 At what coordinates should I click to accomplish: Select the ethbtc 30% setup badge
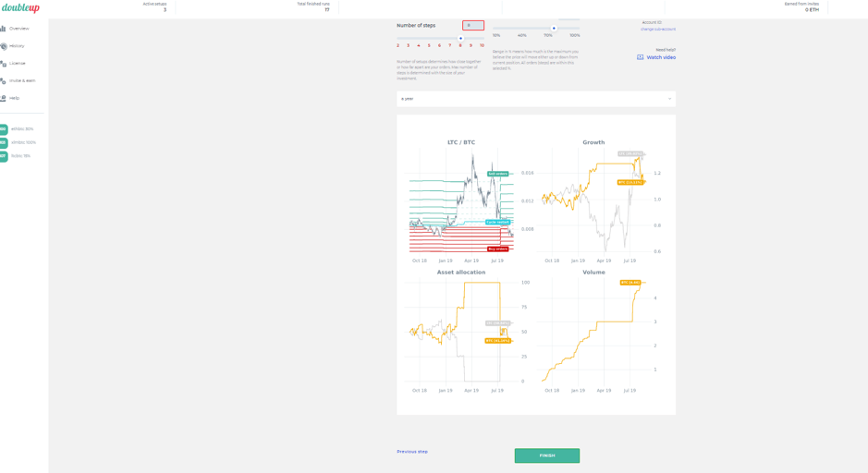coord(4,129)
